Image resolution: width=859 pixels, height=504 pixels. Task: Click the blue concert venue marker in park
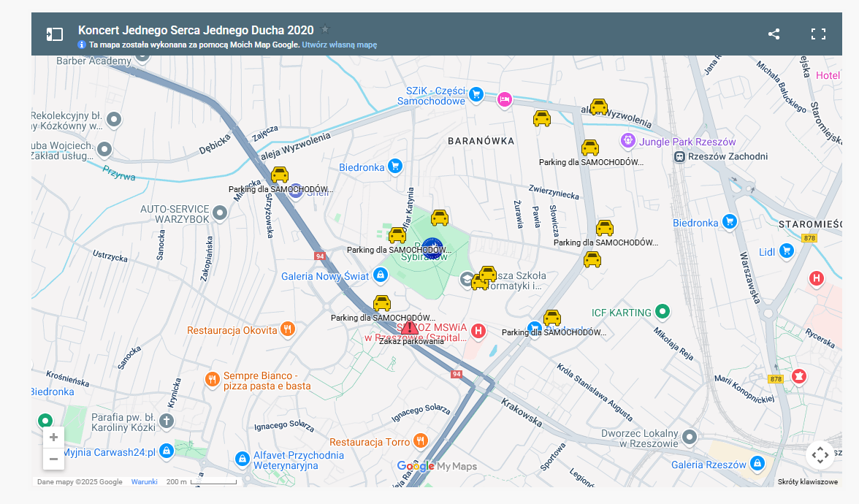coord(432,248)
